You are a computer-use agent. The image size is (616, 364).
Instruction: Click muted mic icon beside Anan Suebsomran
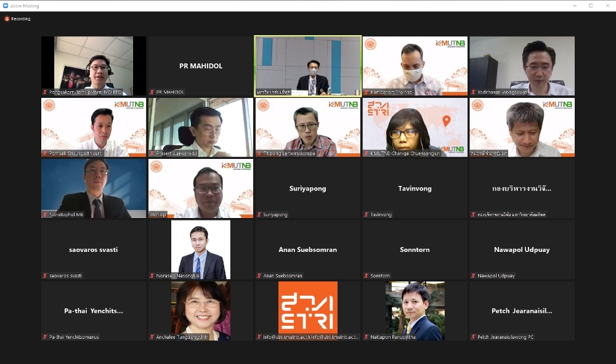pos(259,275)
